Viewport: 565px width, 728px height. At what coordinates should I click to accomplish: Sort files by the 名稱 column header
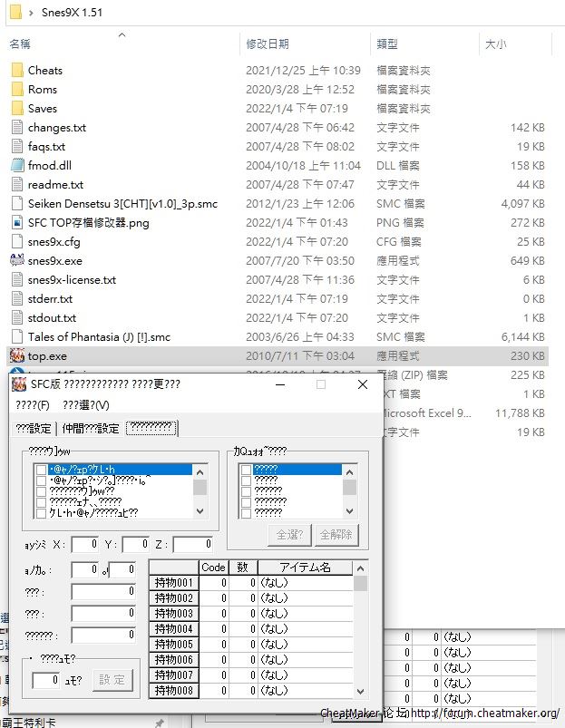(20, 44)
